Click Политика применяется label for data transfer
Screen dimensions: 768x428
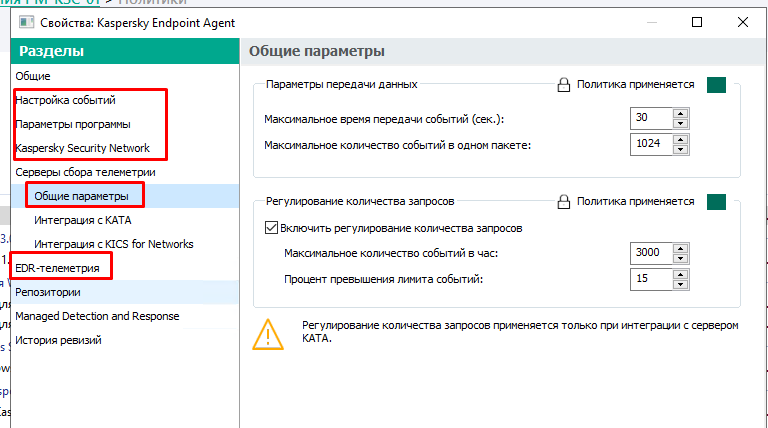tap(635, 85)
